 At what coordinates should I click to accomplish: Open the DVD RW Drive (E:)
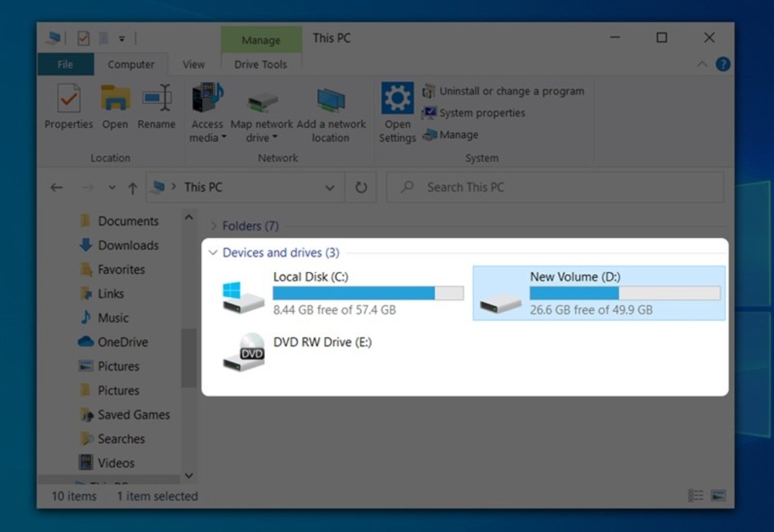[244, 352]
